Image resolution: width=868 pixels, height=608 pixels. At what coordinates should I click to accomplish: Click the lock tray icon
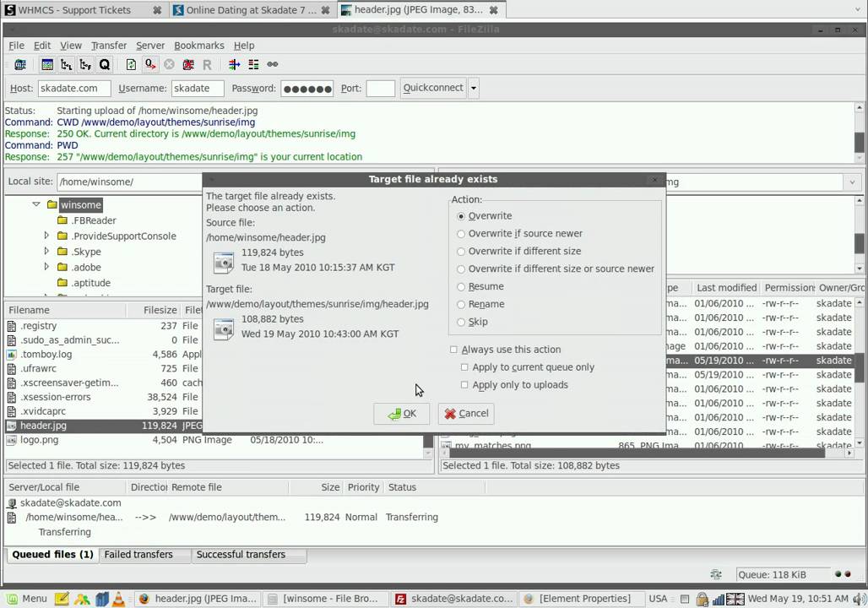(x=702, y=599)
